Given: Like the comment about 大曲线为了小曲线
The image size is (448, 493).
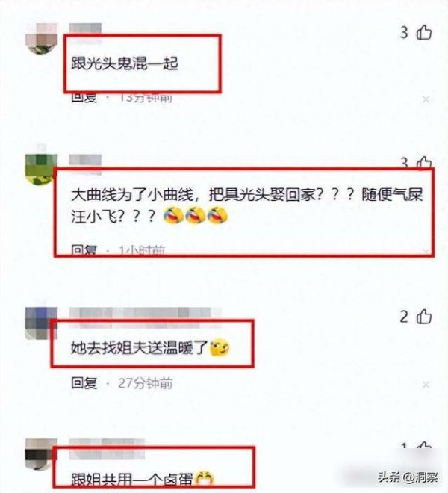Looking at the screenshot, I should 424,163.
